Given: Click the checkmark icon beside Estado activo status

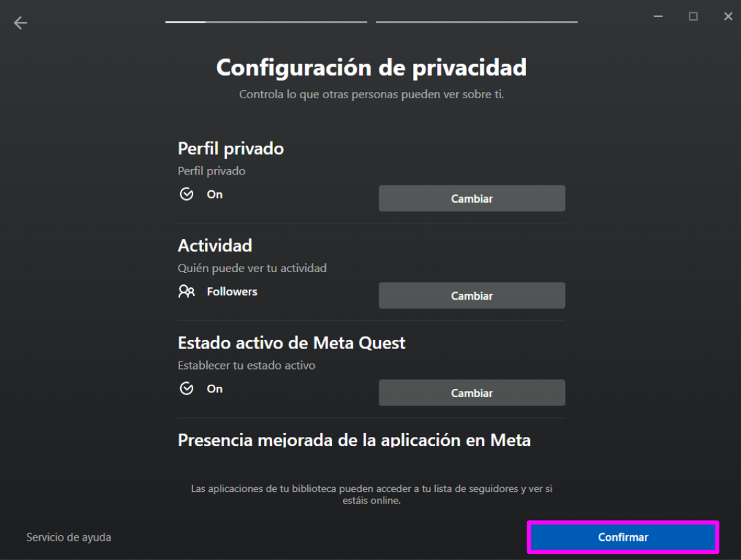Looking at the screenshot, I should [x=186, y=389].
